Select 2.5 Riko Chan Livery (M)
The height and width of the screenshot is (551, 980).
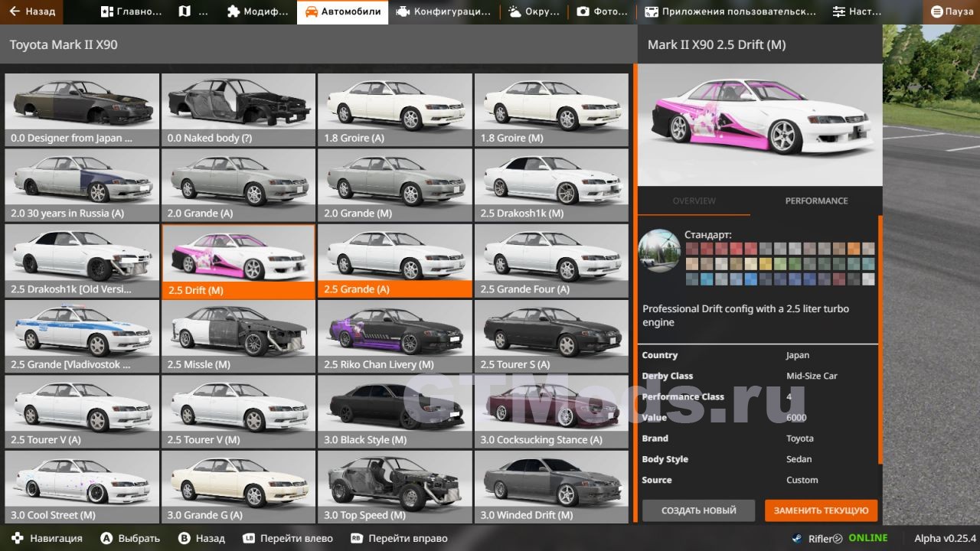(x=394, y=336)
